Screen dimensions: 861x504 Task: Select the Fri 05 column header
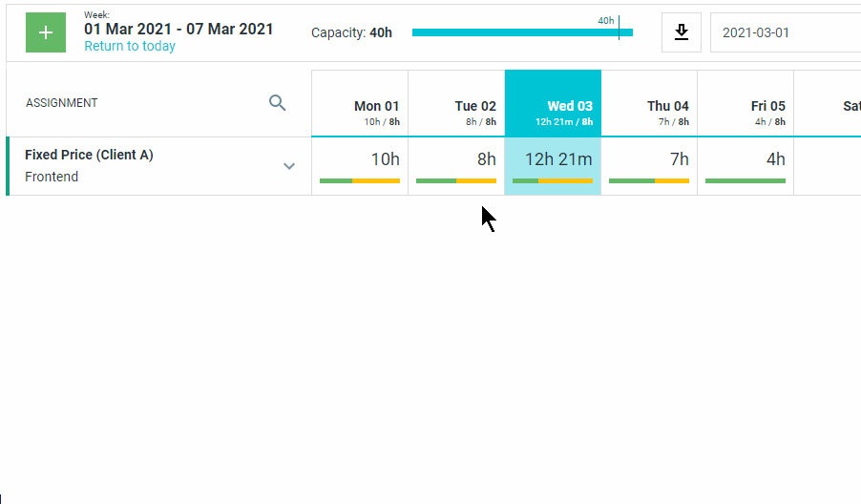click(x=745, y=103)
